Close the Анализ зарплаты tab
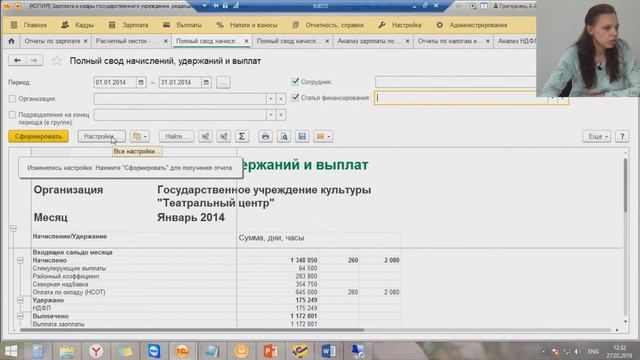This screenshot has width=640, height=360. 407,41
